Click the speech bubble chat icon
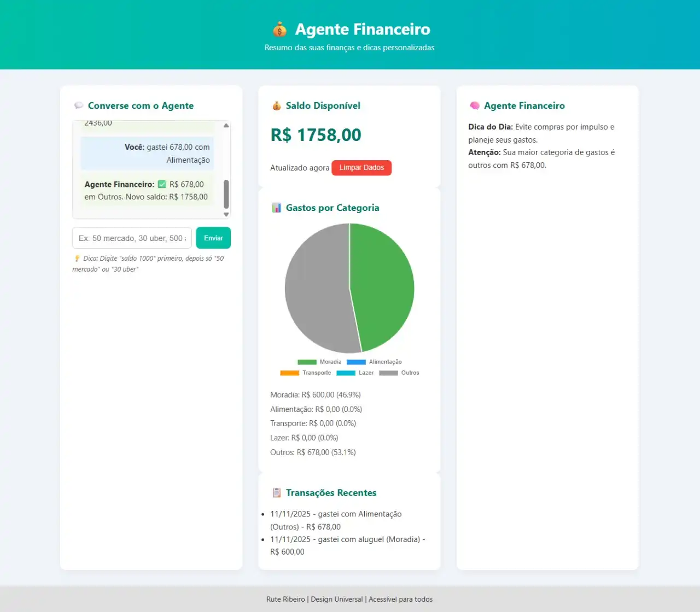The image size is (700, 612). tap(79, 105)
